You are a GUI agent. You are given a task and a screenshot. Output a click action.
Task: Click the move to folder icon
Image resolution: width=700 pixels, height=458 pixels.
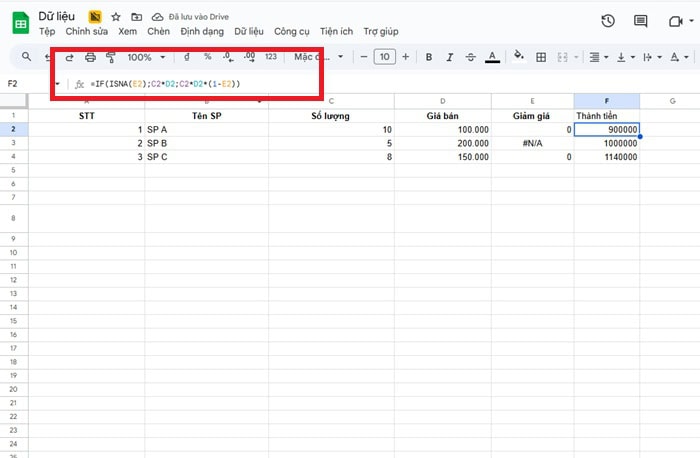pos(135,17)
